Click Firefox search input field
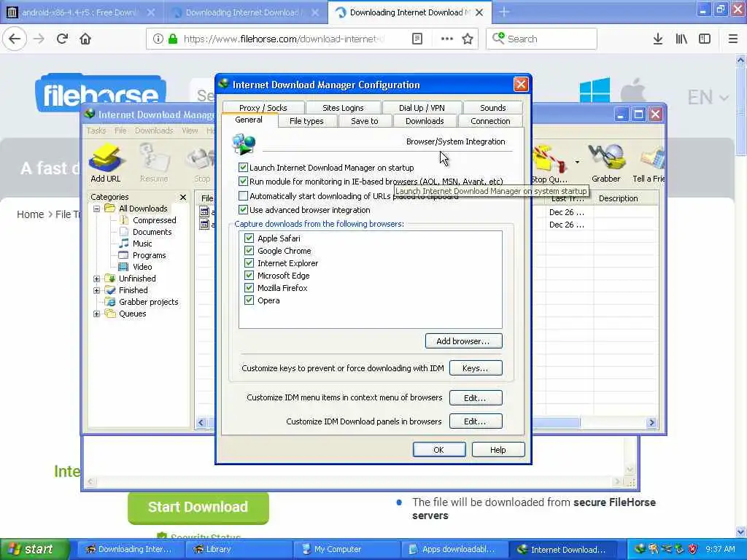Screen dimensions: 747x560 [x=541, y=39]
